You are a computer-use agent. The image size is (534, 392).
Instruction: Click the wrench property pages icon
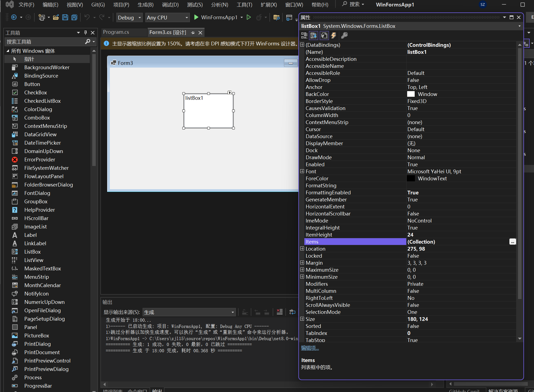click(344, 35)
